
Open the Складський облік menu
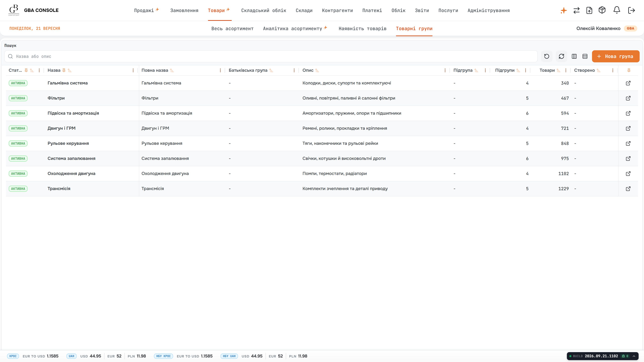pyautogui.click(x=263, y=11)
